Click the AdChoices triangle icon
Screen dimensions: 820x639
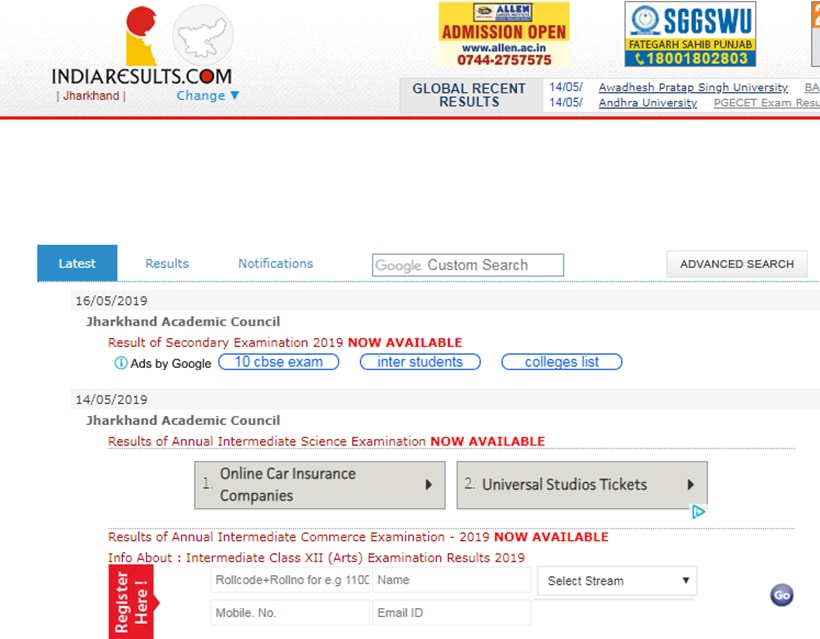pos(698,512)
